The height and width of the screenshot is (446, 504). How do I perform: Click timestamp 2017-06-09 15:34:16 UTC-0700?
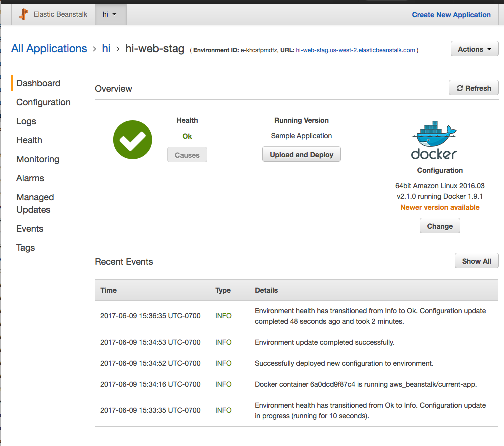click(x=150, y=384)
